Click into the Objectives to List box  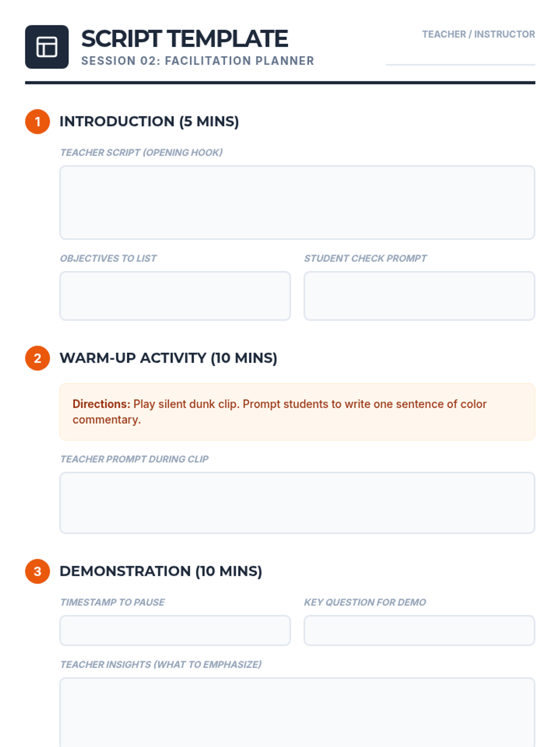pyautogui.click(x=175, y=296)
